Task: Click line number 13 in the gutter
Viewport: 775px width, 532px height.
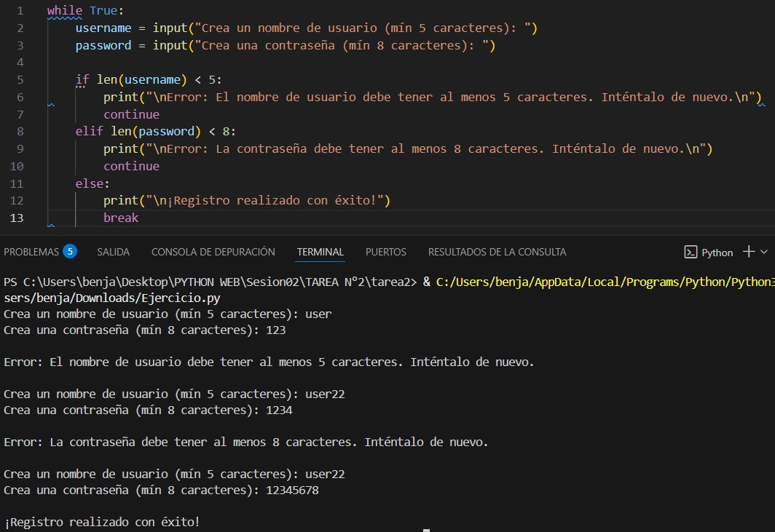Action: (17, 218)
